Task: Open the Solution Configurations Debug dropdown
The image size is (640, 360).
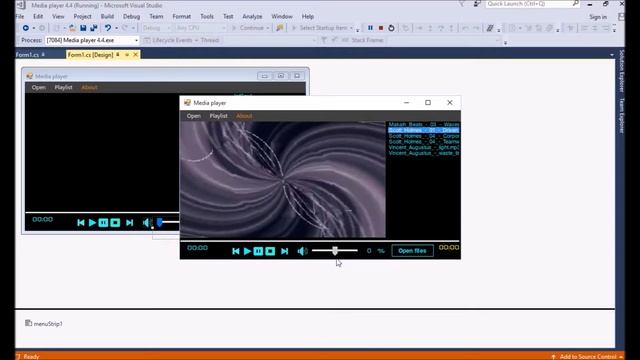Action: [x=157, y=28]
